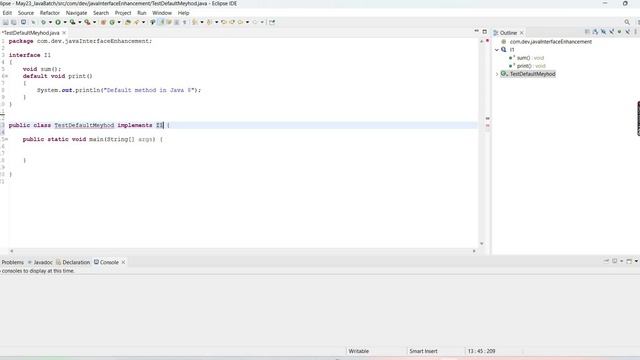Select com.dev.javaInterfaceEnhancement in Outline
Screen dimensions: 640x360
pyautogui.click(x=551, y=42)
